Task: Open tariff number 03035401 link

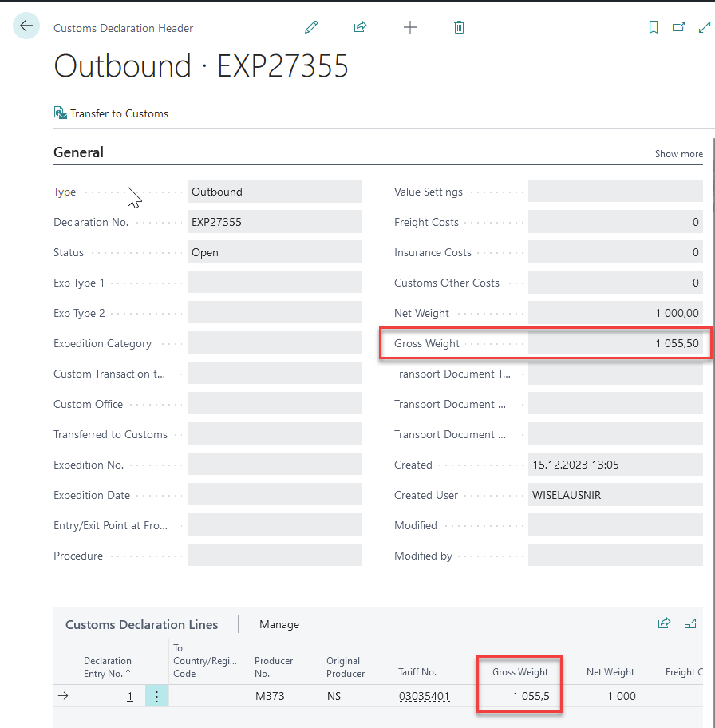Action: pyautogui.click(x=425, y=696)
